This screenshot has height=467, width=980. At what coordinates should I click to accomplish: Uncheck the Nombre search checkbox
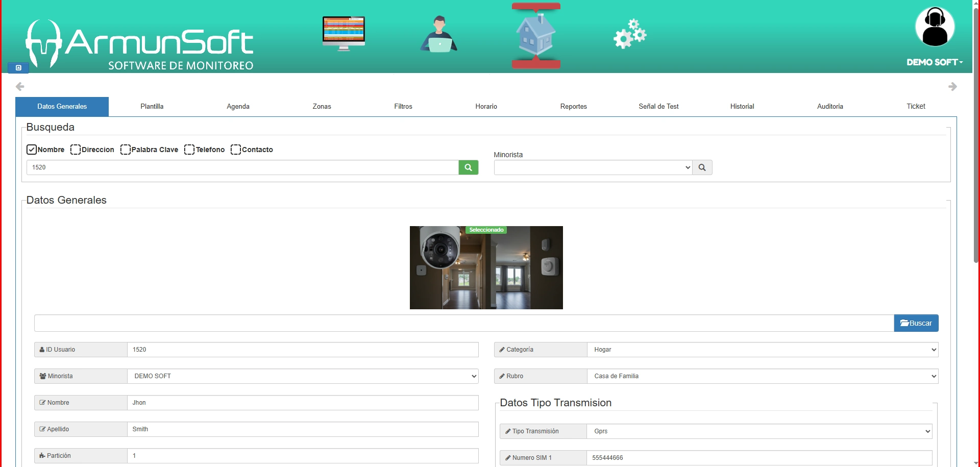pos(32,150)
